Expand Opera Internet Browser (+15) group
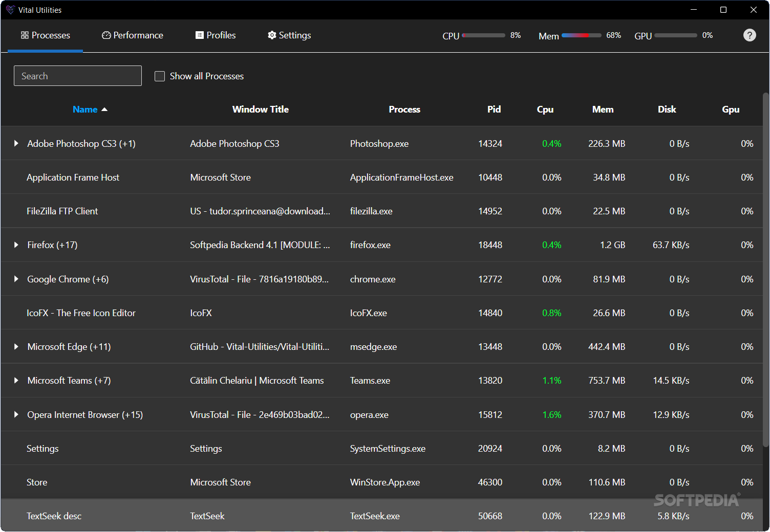This screenshot has width=770, height=532. coord(16,415)
